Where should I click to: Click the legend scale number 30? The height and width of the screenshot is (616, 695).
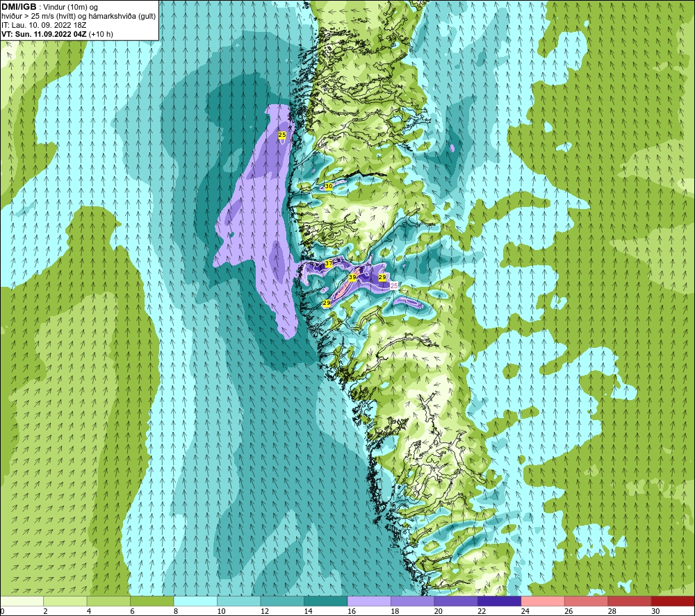(x=655, y=611)
